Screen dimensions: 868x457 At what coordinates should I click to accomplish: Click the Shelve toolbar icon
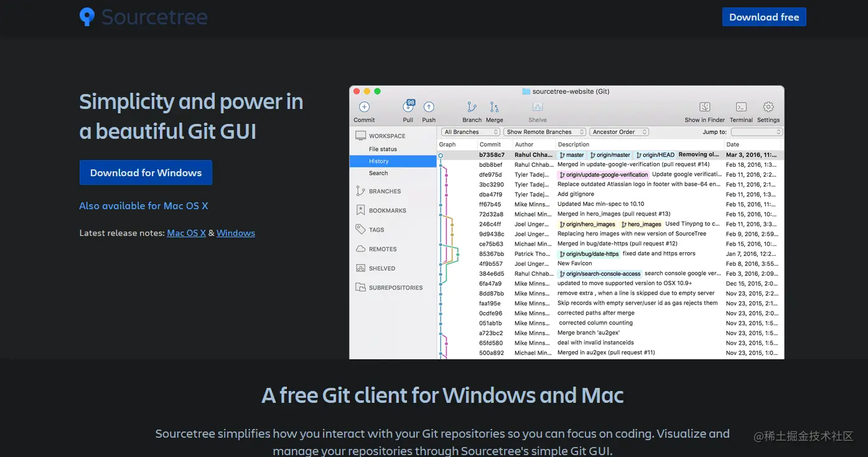pyautogui.click(x=538, y=107)
